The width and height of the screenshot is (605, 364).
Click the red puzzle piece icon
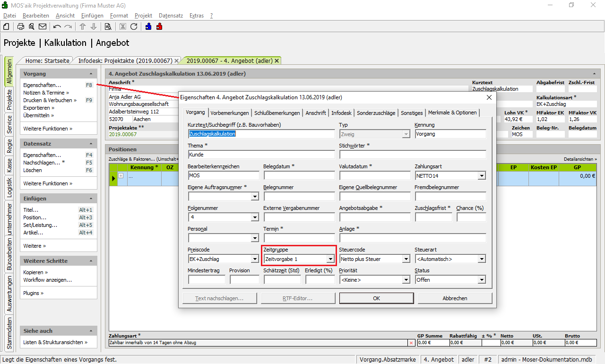pyautogui.click(x=159, y=26)
